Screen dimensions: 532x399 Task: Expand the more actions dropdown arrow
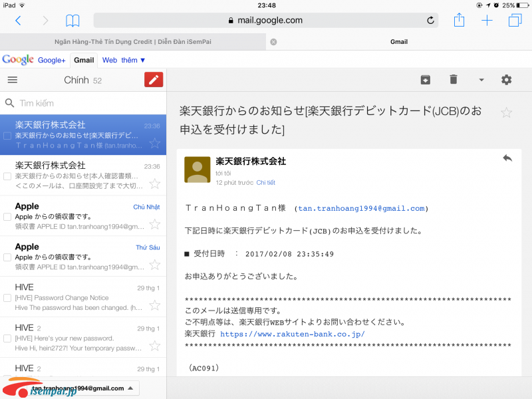click(x=481, y=80)
